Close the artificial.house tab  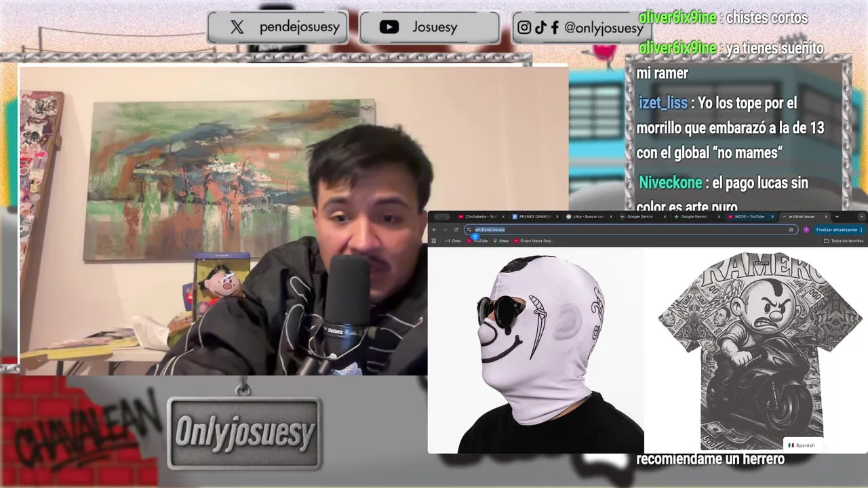826,216
